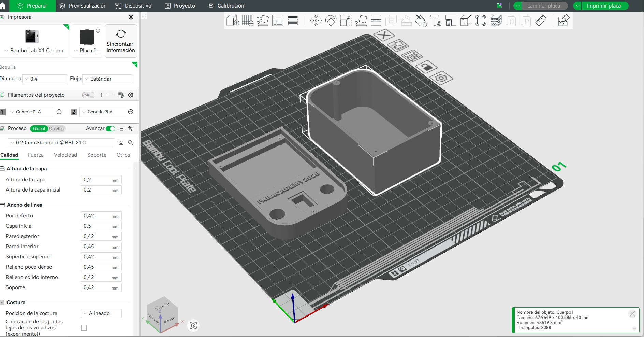Viewport: 644px width, 337px height.
Task: Open the Placa fr... plate type dropdown
Action: point(87,51)
